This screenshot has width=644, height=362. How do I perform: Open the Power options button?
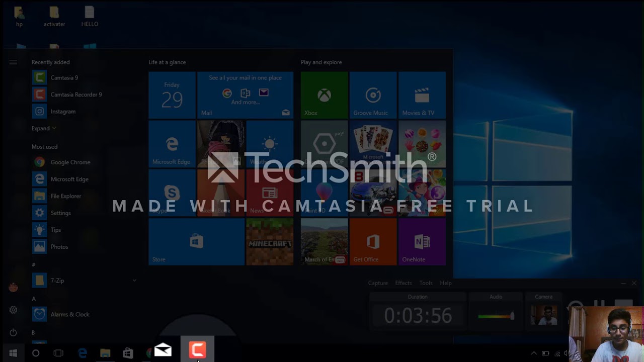pyautogui.click(x=13, y=332)
